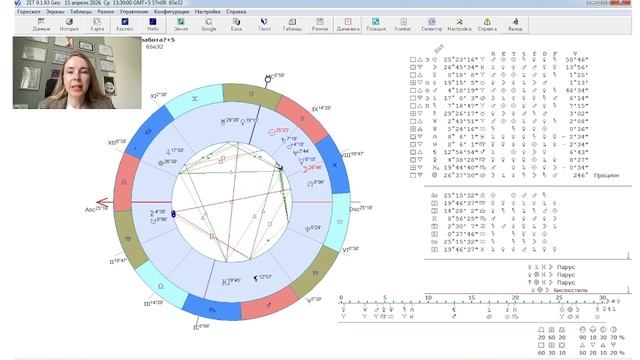Select the Pluto row value 5°24'16"

[464, 129]
